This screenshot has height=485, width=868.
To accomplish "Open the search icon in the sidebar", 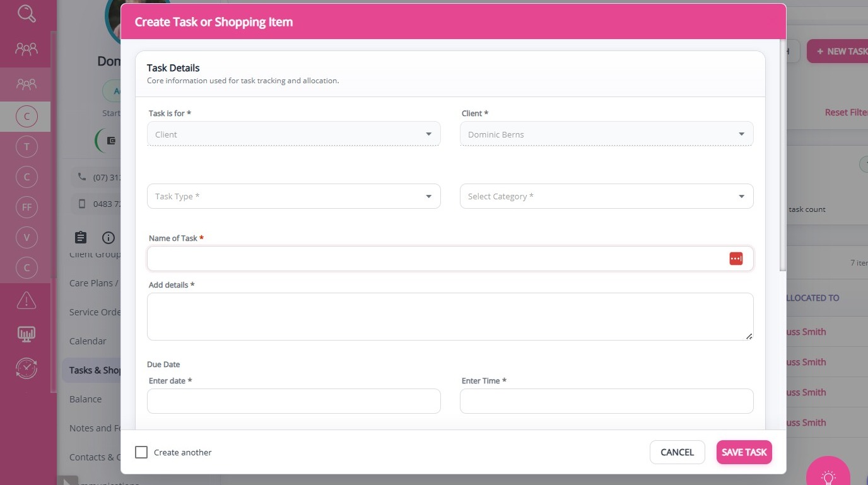I will click(x=26, y=13).
